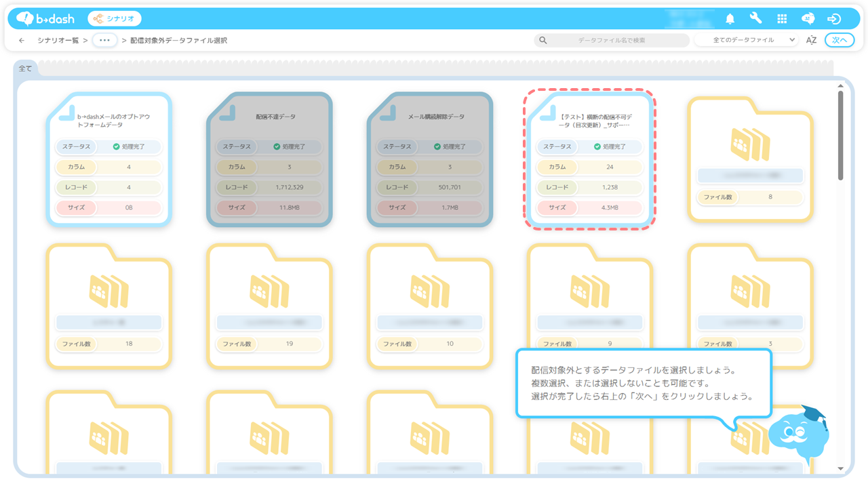Open the シナリオ app selector
Image resolution: width=868 pixels, height=488 pixels.
click(x=115, y=18)
